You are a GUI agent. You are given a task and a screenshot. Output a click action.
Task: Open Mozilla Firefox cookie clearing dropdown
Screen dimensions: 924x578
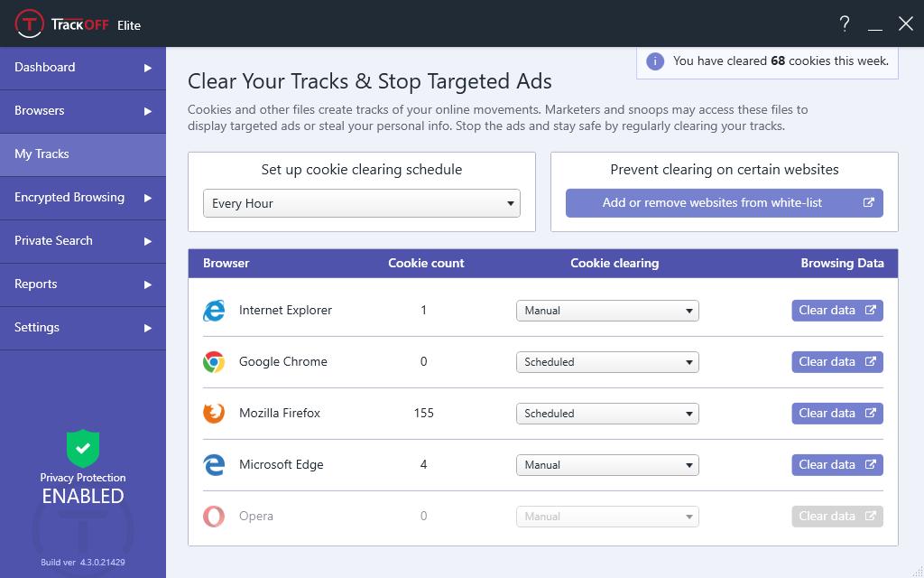(x=607, y=414)
